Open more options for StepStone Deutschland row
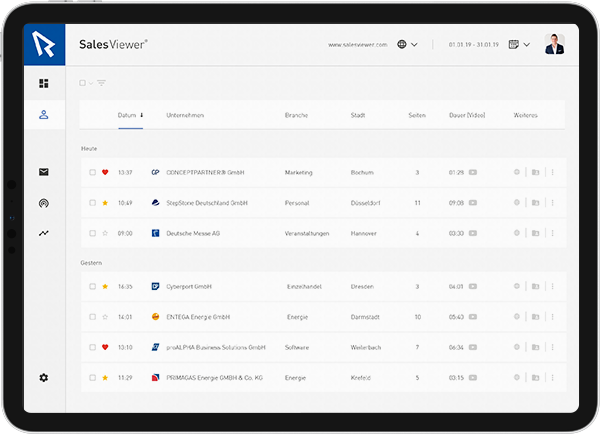This screenshot has width=600, height=434. [x=552, y=203]
